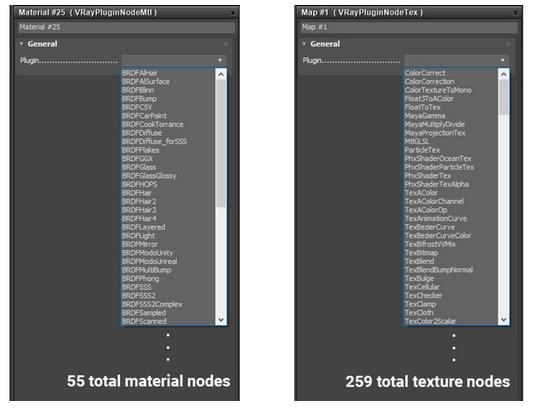Select BRDFGGX in the list

[137, 159]
